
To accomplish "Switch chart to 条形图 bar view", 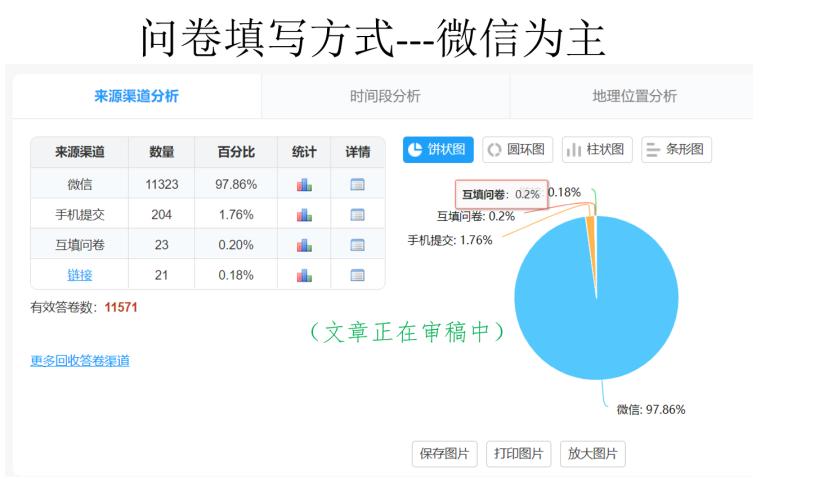I will click(x=676, y=150).
